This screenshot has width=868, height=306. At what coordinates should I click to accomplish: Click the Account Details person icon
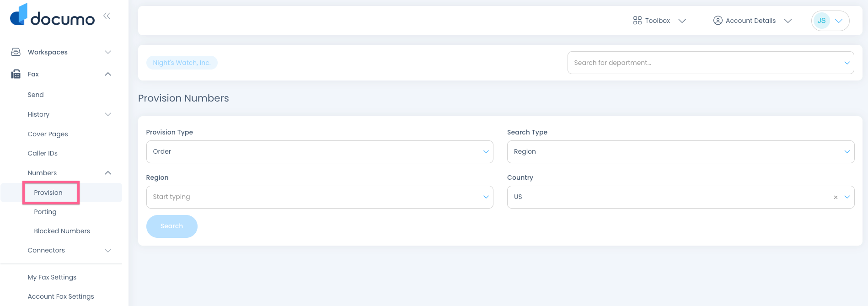718,21
